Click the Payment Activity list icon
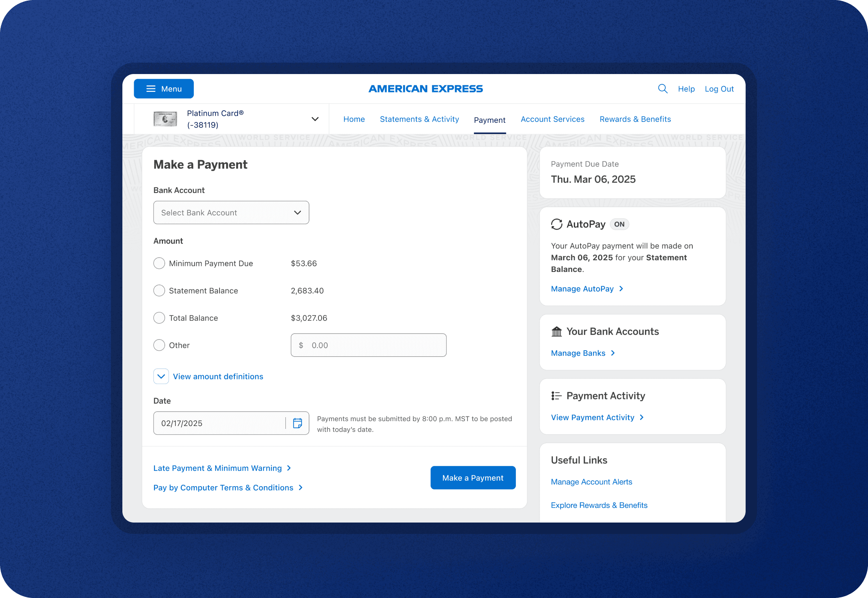This screenshot has width=868, height=598. coord(556,396)
